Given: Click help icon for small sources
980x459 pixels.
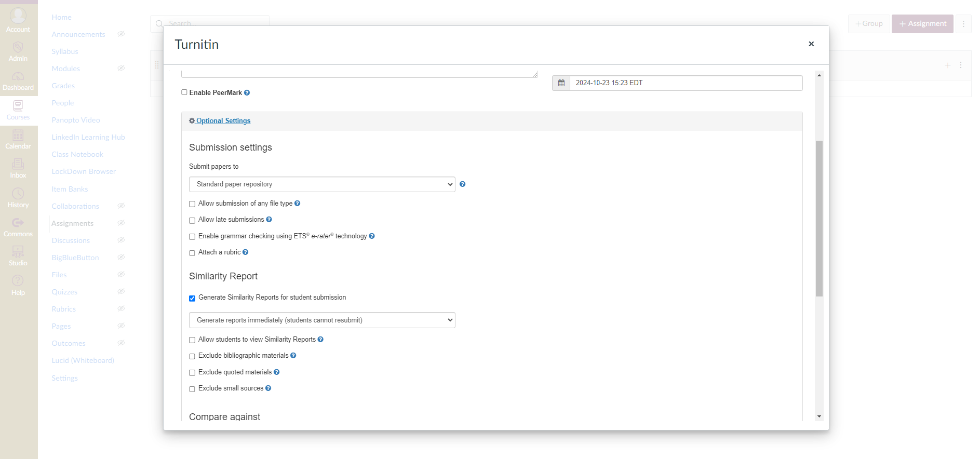Looking at the screenshot, I should [269, 388].
